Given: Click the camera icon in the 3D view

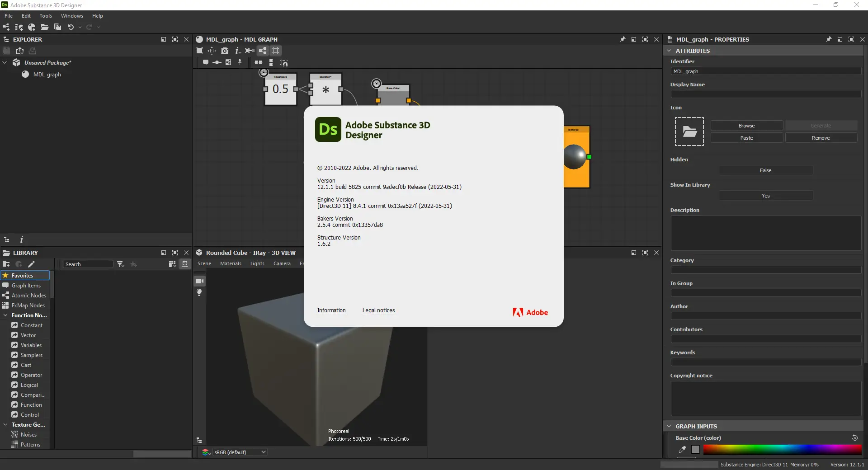Looking at the screenshot, I should [199, 281].
